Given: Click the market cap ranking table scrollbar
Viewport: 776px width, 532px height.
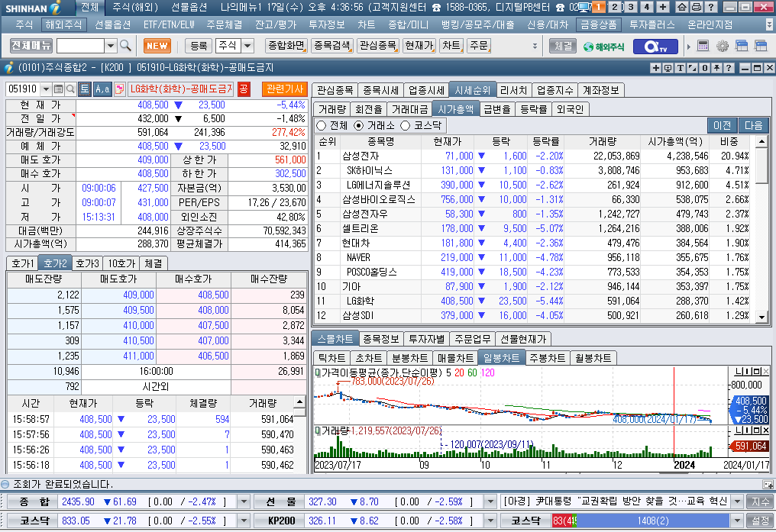Looking at the screenshot, I should tap(761, 229).
